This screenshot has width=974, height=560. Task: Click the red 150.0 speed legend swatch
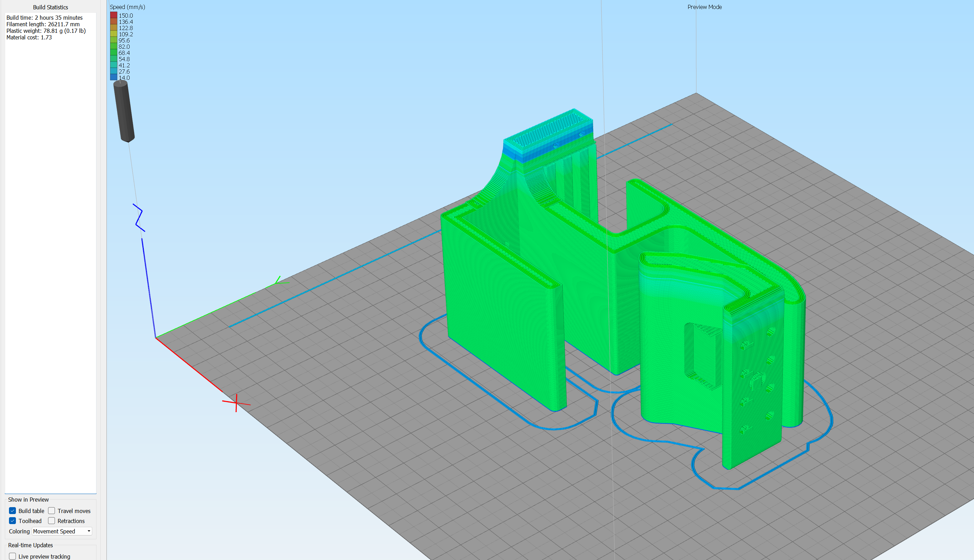113,16
